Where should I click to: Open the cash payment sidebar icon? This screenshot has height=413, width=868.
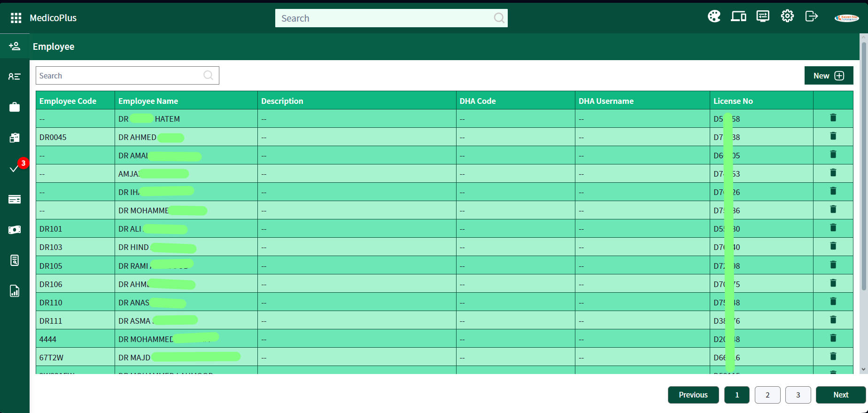click(x=15, y=230)
